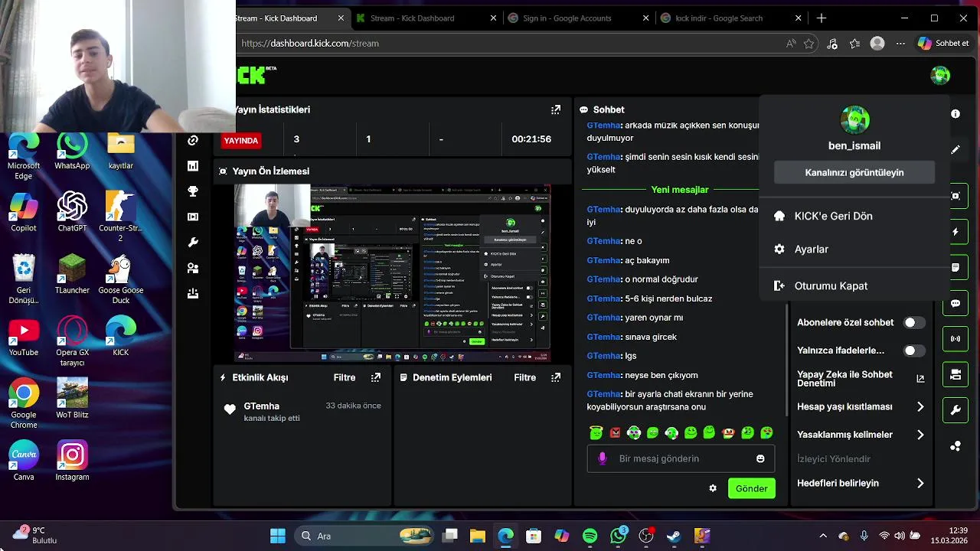This screenshot has height=551, width=980.
Task: Click the broadcast signal icon on right rail
Action: 955,338
